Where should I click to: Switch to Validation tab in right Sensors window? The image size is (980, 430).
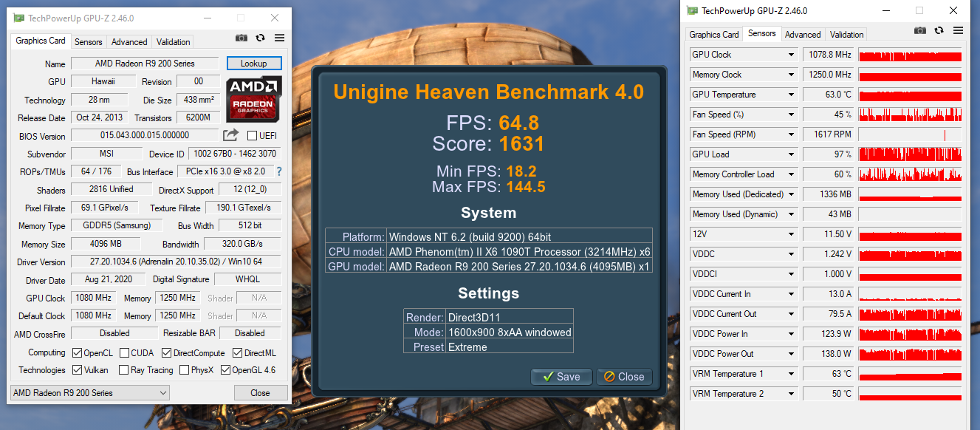pos(846,35)
